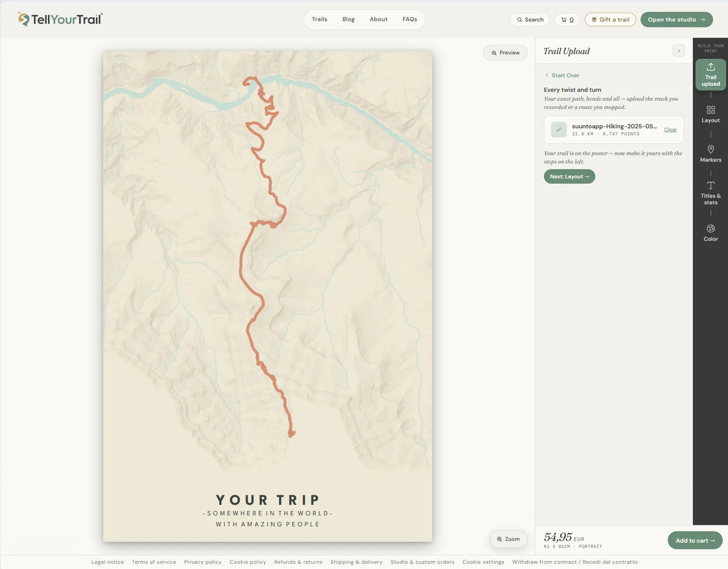This screenshot has height=569, width=728.
Task: Open Terms of service link
Action: (x=154, y=562)
